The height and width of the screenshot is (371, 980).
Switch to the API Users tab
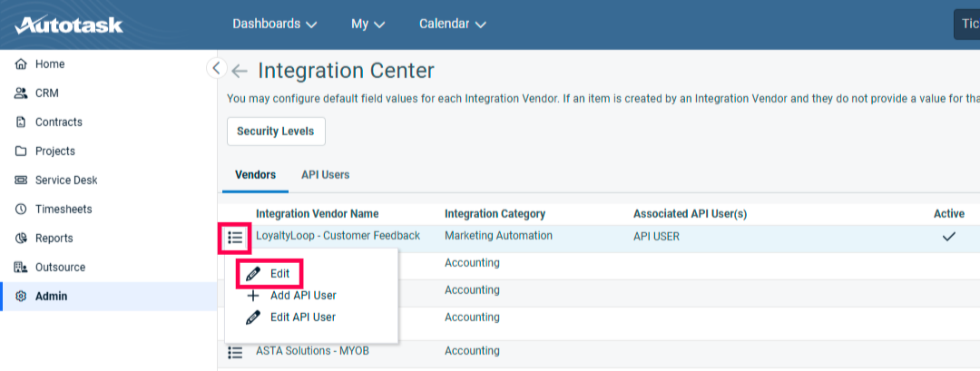point(325,175)
